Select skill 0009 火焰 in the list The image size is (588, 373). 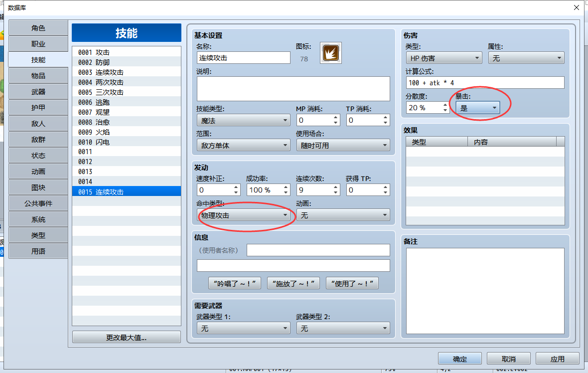127,132
